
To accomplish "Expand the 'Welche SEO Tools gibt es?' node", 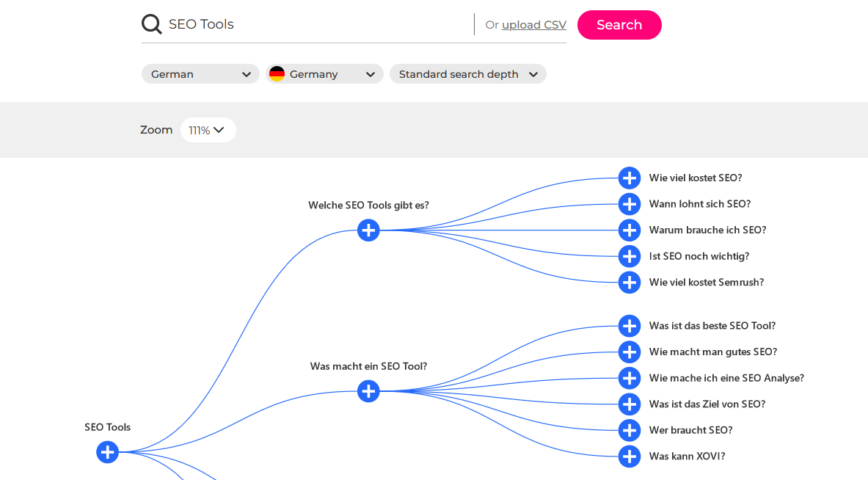I will pyautogui.click(x=368, y=230).
